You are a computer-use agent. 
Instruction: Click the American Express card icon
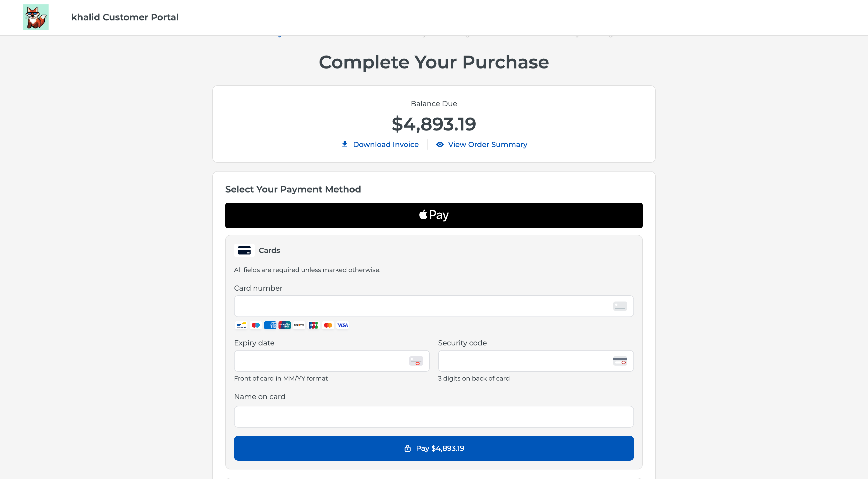tap(270, 325)
